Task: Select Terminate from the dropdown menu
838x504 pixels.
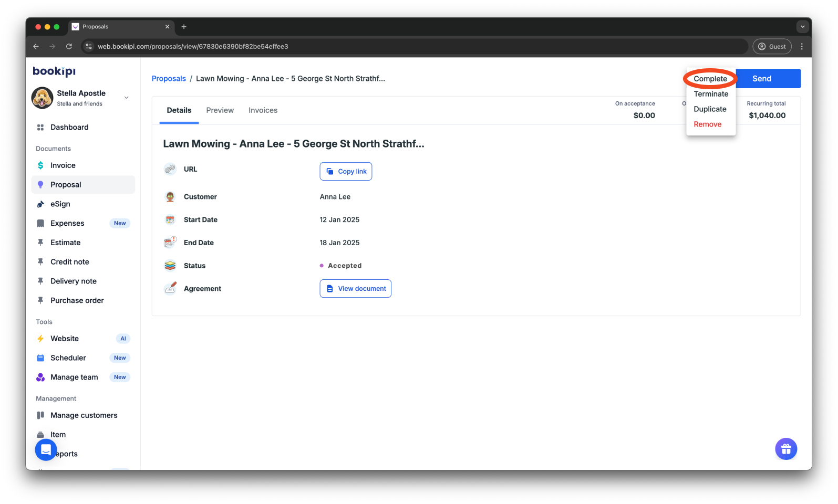Action: pyautogui.click(x=711, y=94)
